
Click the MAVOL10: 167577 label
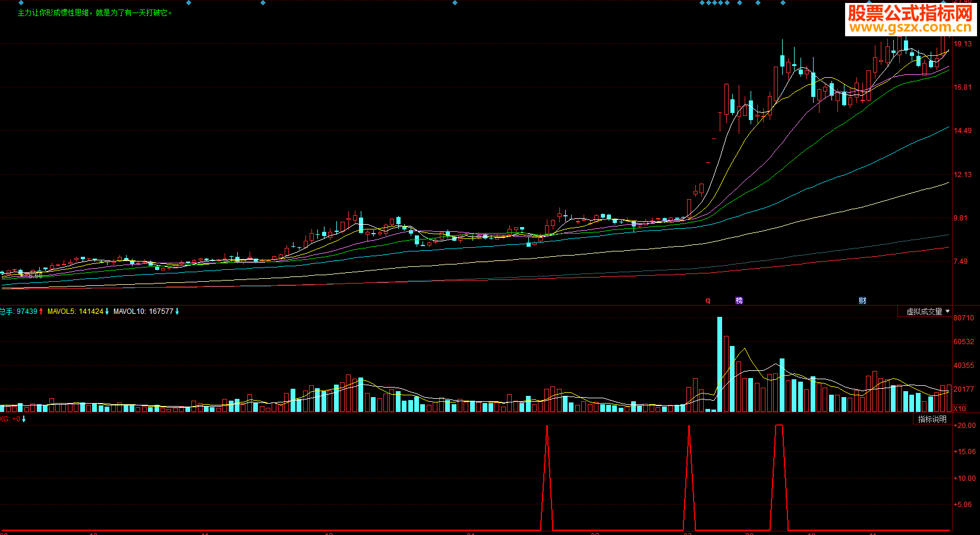click(146, 311)
